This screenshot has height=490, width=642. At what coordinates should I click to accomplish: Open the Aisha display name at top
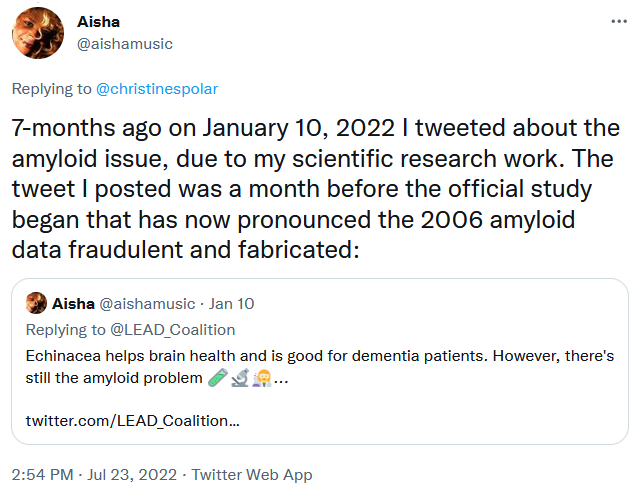tap(98, 22)
